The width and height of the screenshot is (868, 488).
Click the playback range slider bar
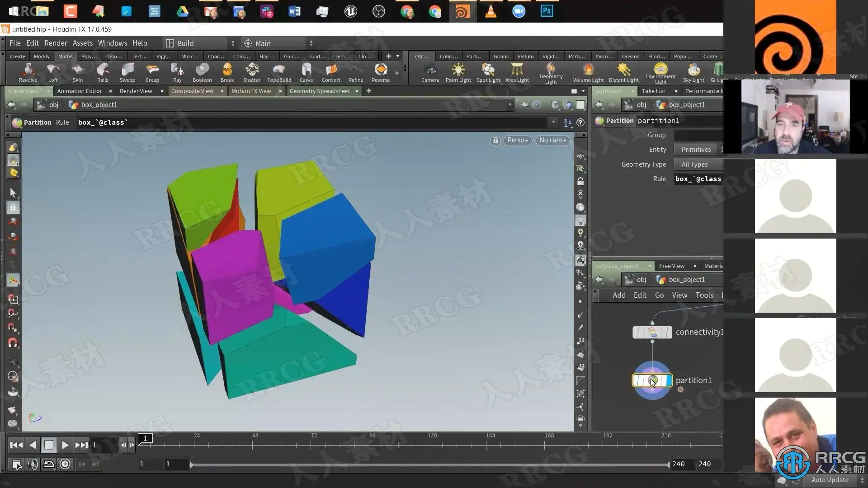point(429,465)
